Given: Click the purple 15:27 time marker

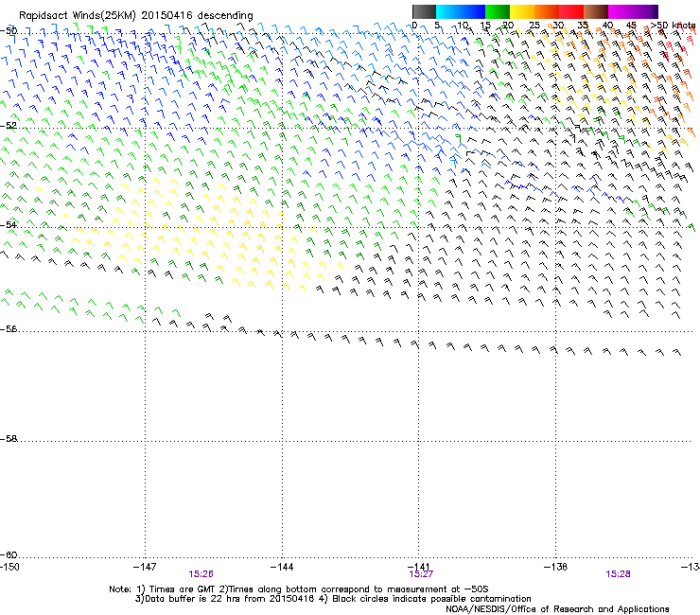Looking at the screenshot, I should 421,574.
